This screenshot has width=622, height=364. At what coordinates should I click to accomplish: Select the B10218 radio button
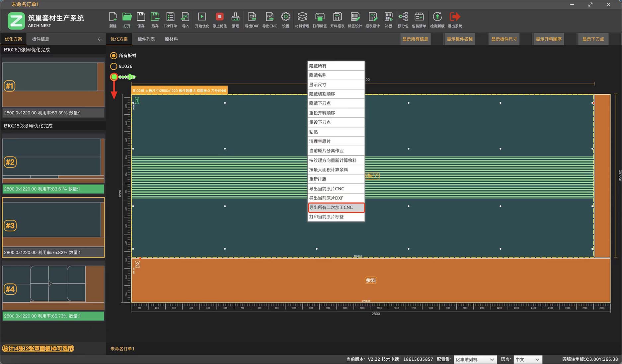tap(114, 77)
